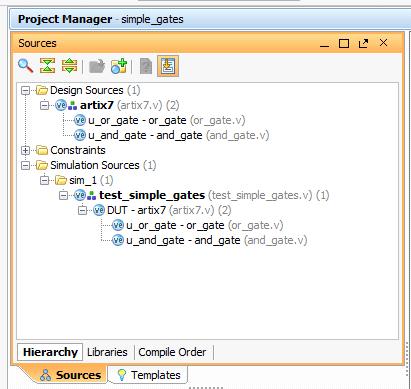
Task: Collapse the Simulation Sources folder
Action: click(25, 165)
